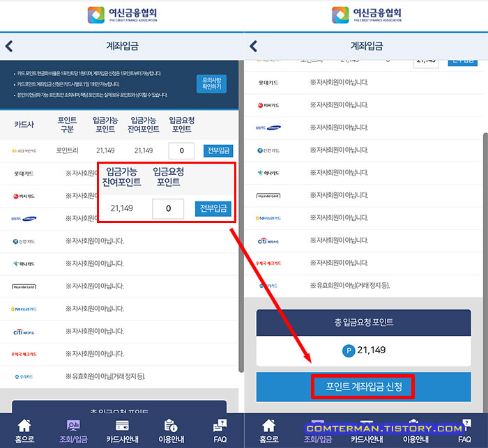Image resolution: width=488 pixels, height=448 pixels.
Task: Click the citi 씨티카드 logo in the left screen
Action: (x=24, y=332)
